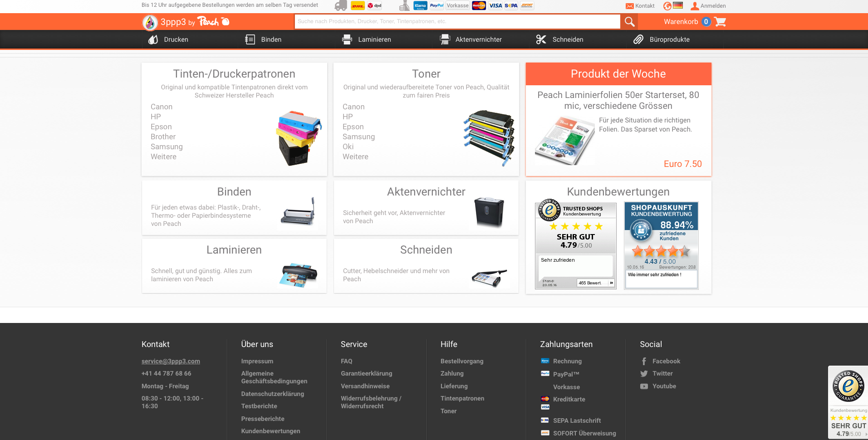Open Garantieerklärung footer link
The height and width of the screenshot is (440, 868).
point(367,374)
